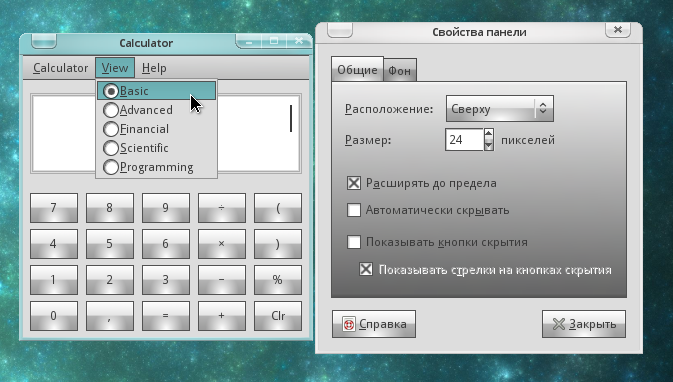Enable Автоматически скрывать checkbox
This screenshot has height=382, width=673.
[x=354, y=210]
